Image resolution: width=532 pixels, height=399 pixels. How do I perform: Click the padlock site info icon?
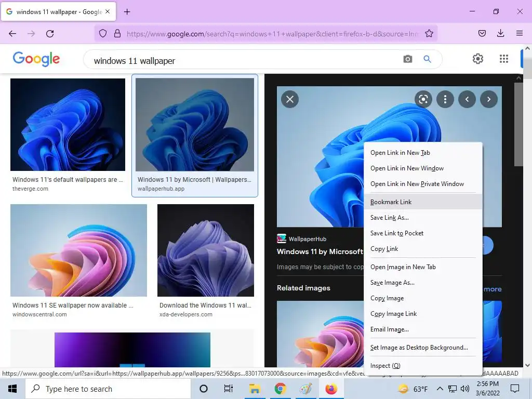pyautogui.click(x=117, y=33)
